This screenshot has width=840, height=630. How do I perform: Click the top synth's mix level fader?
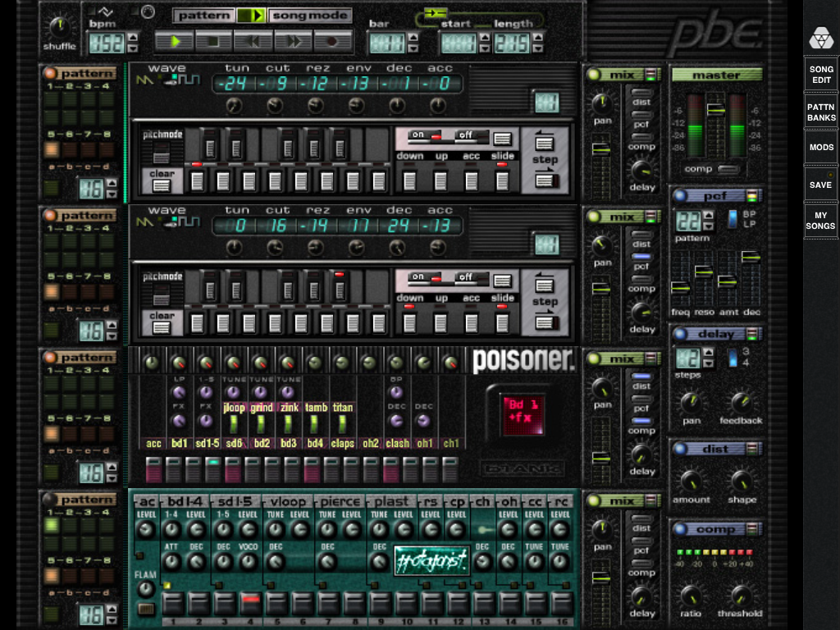601,149
